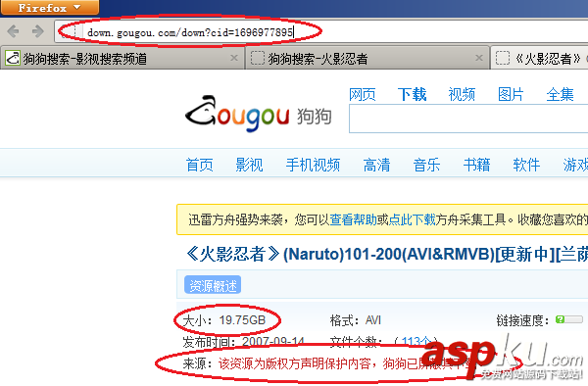Close the 狗狗搜索-影视搜索频道 tab
The image size is (588, 386).
(x=234, y=58)
